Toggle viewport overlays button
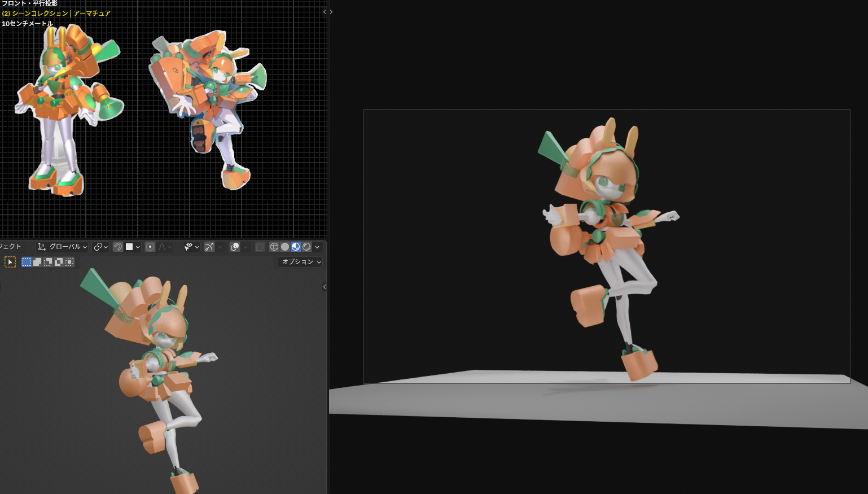This screenshot has height=494, width=868. tap(235, 247)
